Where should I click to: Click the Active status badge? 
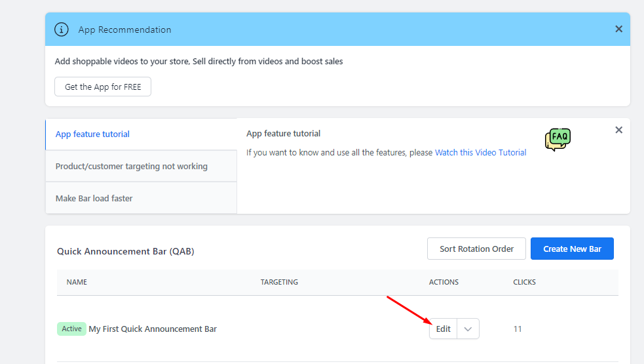tap(71, 329)
